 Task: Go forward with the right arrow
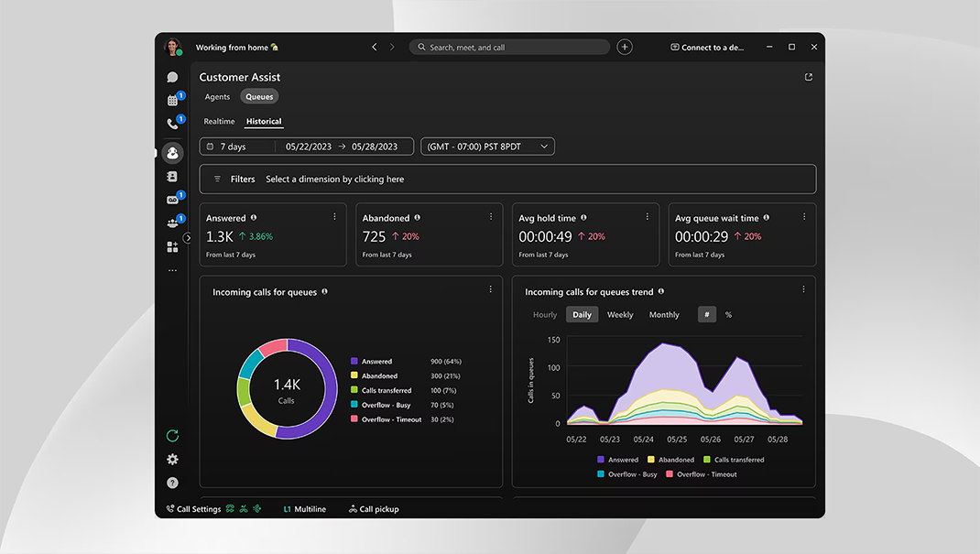392,47
